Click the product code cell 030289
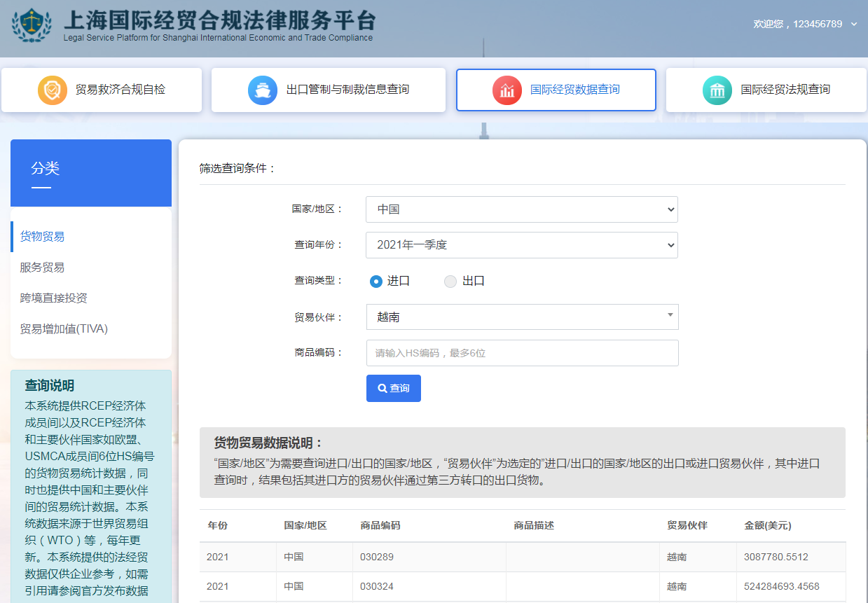The height and width of the screenshot is (603, 868). (377, 557)
